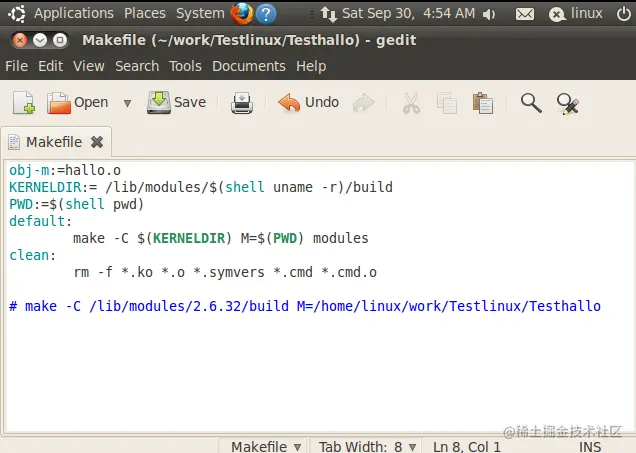Open the Search menu
The image size is (636, 453).
pyautogui.click(x=137, y=66)
